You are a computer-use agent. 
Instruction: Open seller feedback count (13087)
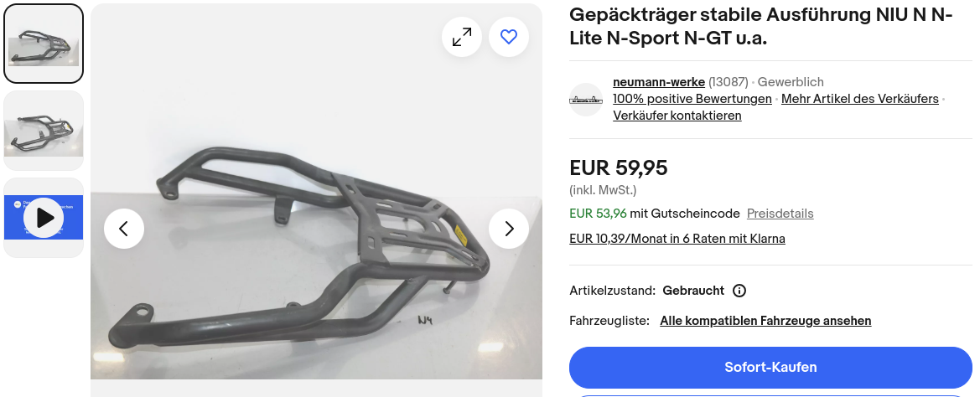click(x=729, y=82)
